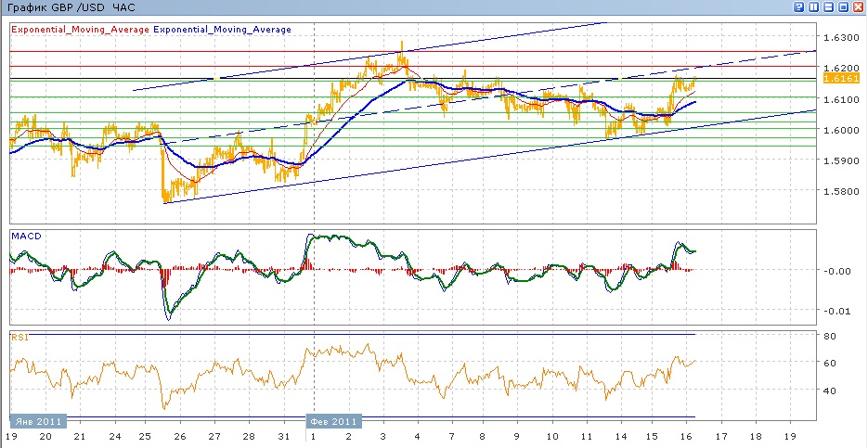The height and width of the screenshot is (448, 868).
Task: Click the 1.5800 price axis label
Action: coord(838,192)
